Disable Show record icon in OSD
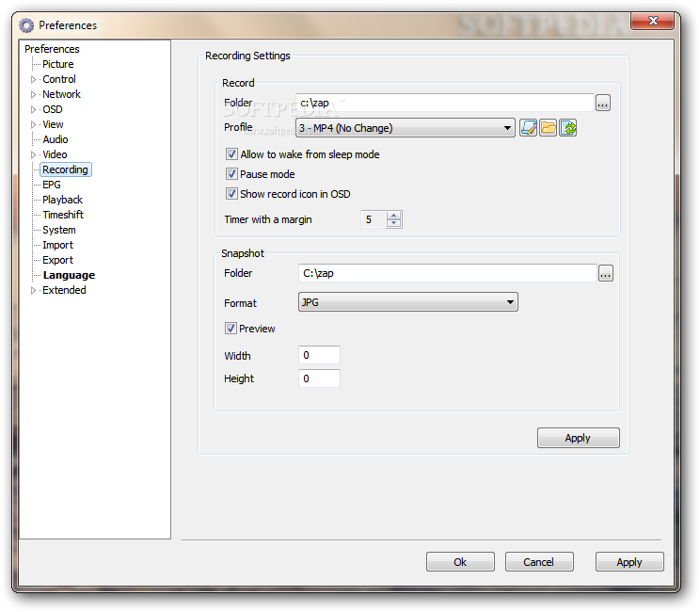This screenshot has width=700, height=612. (x=231, y=194)
